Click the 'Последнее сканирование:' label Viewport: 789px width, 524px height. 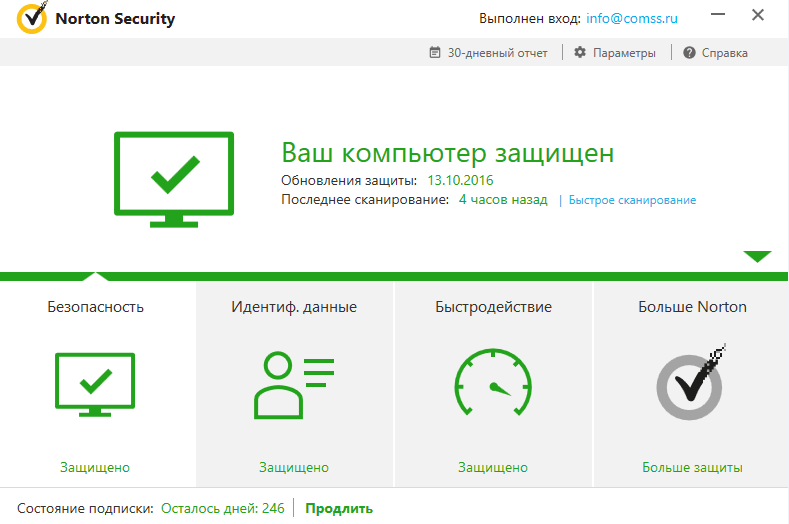click(x=365, y=200)
